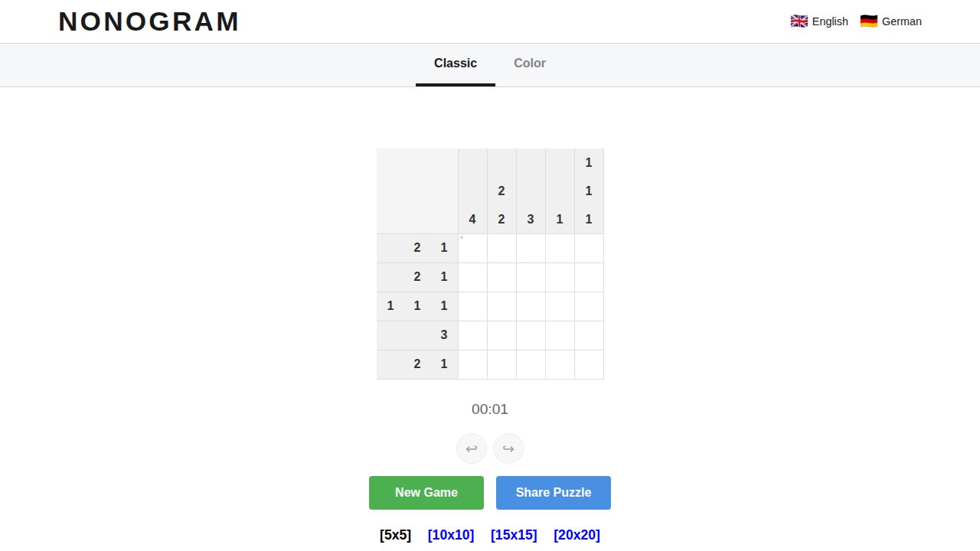Click the NONOGRAM site title

pos(149,21)
